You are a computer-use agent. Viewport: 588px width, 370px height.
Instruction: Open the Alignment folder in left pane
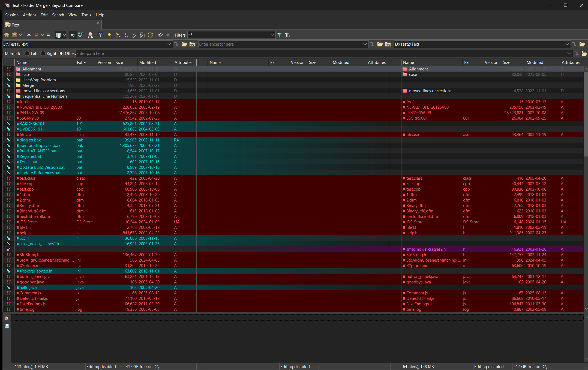[x=32, y=69]
